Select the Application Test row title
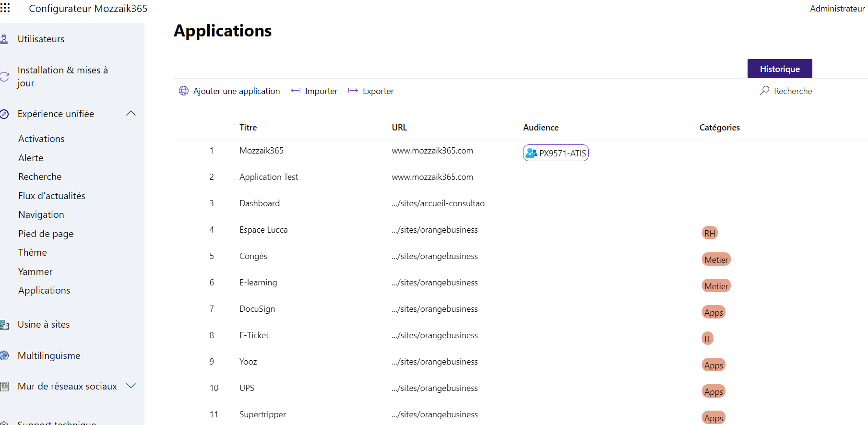 (269, 177)
